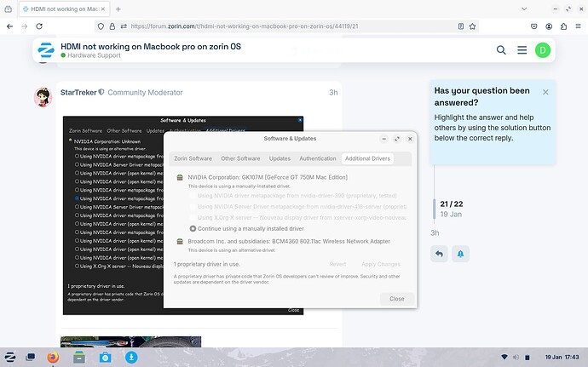
Task: Open the Firefox application menu
Action: [x=579, y=26]
